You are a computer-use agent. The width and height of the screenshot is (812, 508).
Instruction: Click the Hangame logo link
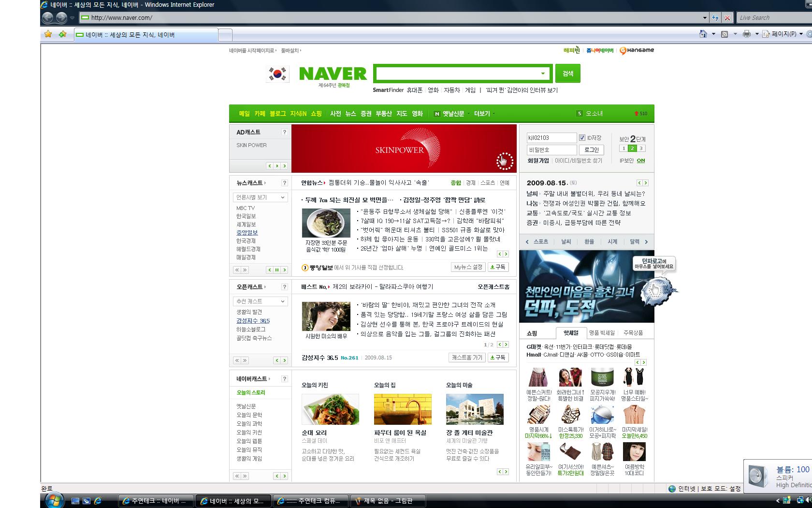(x=637, y=50)
